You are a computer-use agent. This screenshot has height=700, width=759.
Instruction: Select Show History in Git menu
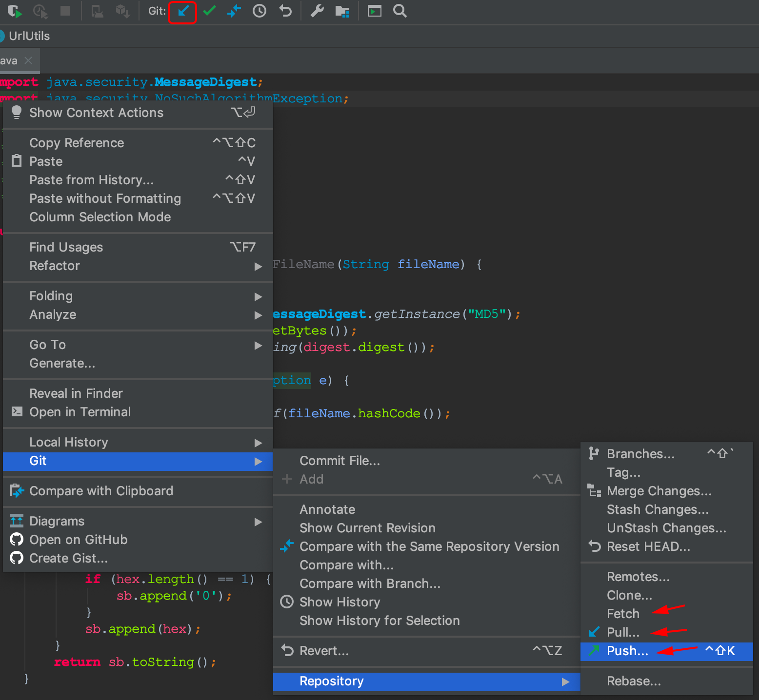426,602
